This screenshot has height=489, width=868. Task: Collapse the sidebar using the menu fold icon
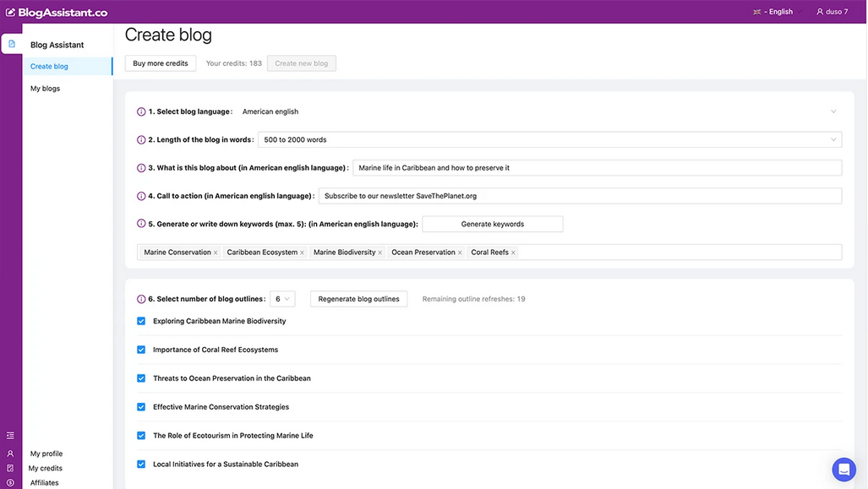(x=10, y=436)
